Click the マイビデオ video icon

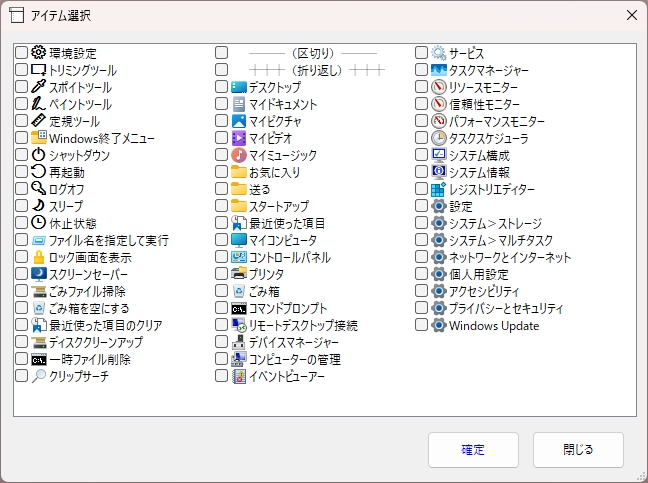pos(238,138)
